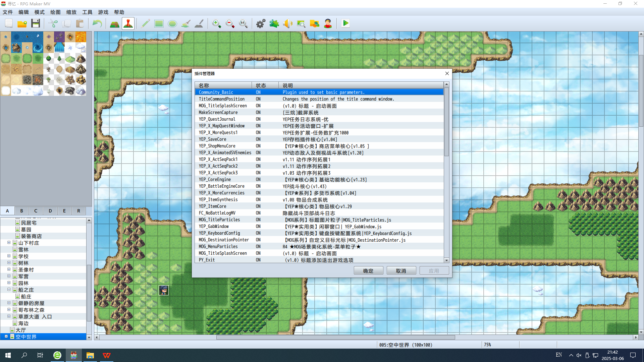The image size is (644, 362).
Task: Click the 状态 column header
Action: [265, 85]
